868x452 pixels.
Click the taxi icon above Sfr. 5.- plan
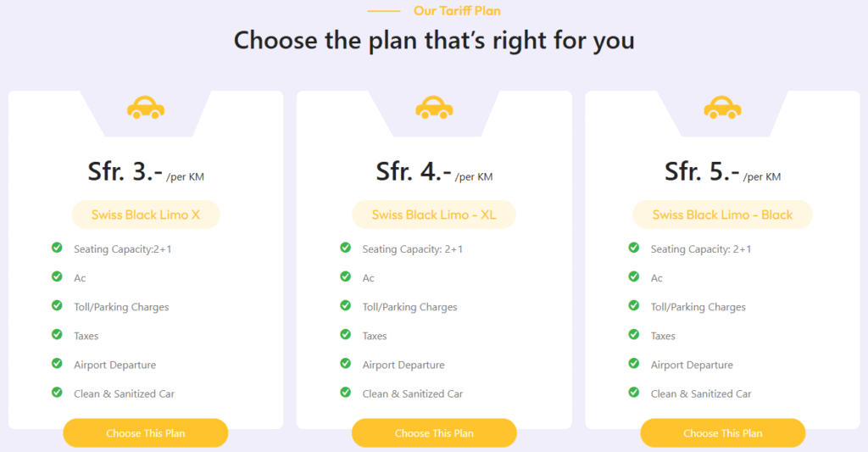click(722, 108)
